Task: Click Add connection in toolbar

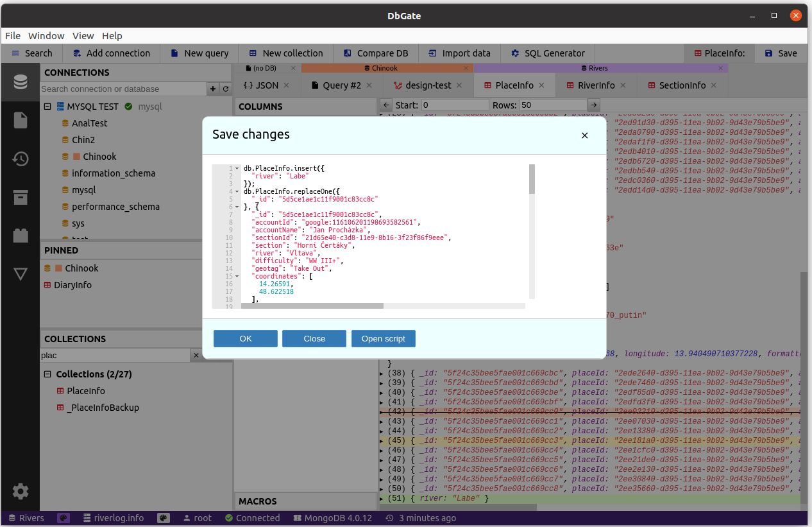Action: [111, 53]
